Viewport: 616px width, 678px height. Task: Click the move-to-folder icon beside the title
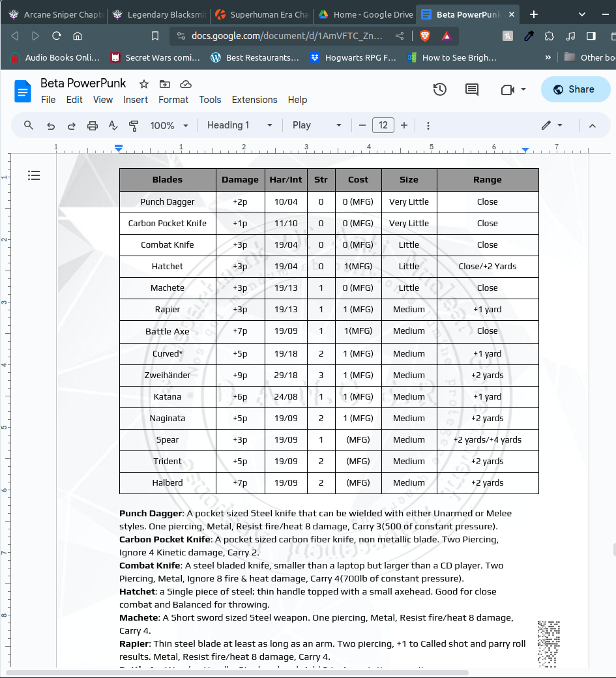[165, 84]
